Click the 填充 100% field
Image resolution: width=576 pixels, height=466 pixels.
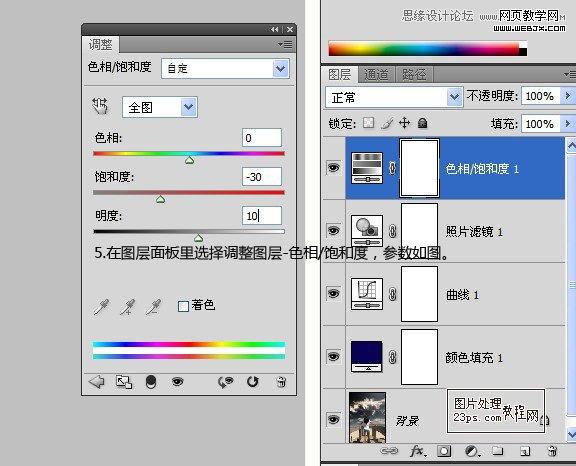[541, 123]
